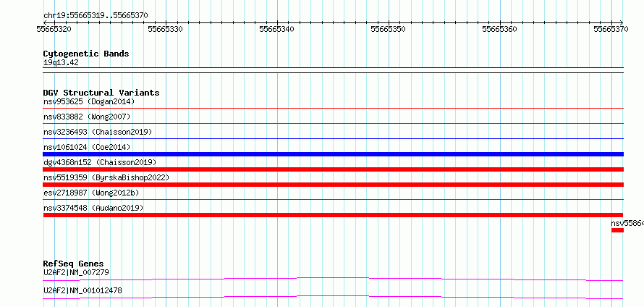Open variant nsv833882 (Wong2007) label
Viewport: 644px width, 307px height.
pyautogui.click(x=87, y=117)
